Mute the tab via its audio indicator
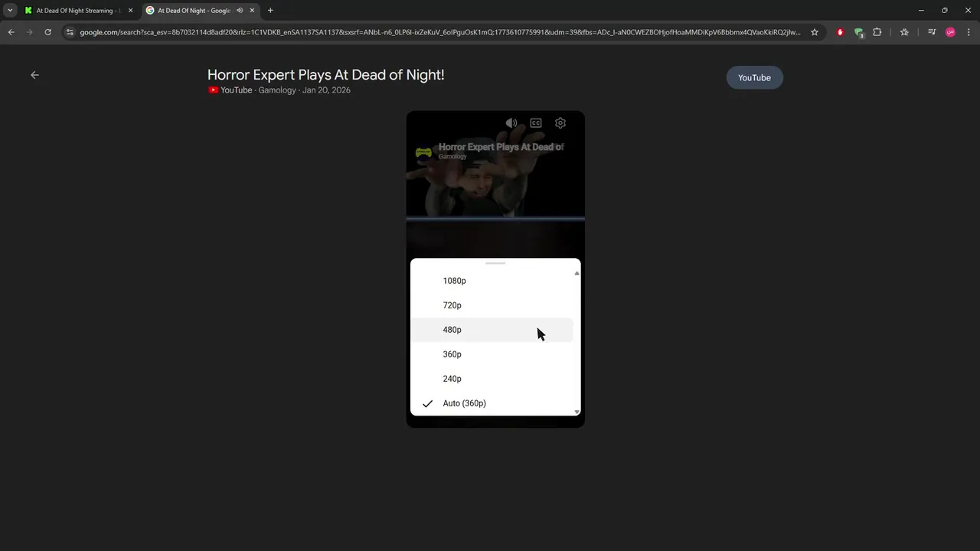Screen dimensions: 980x551 click(x=240, y=11)
